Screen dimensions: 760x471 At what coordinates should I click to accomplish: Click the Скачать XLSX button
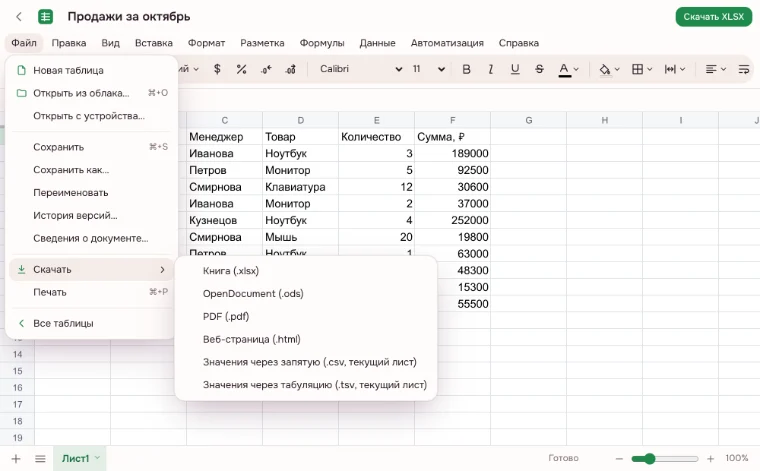tap(713, 16)
